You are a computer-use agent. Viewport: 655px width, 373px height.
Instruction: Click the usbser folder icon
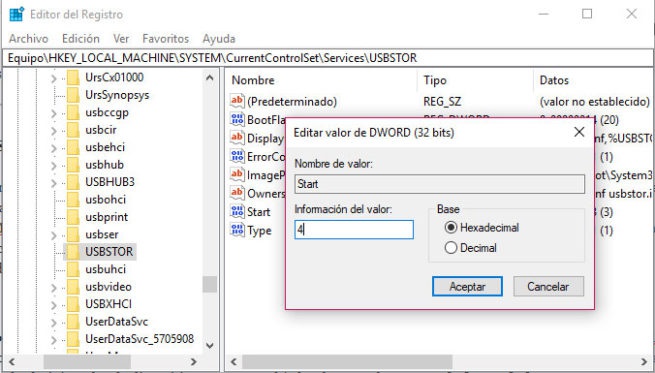pyautogui.click(x=73, y=234)
